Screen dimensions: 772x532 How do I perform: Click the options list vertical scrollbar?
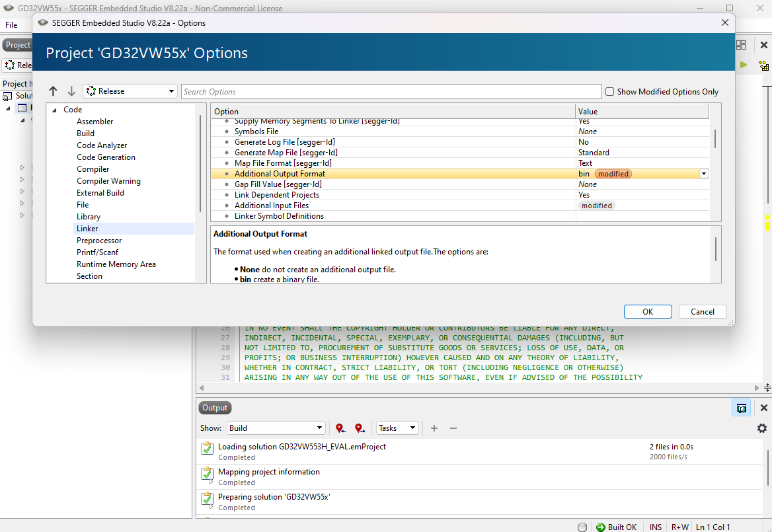tap(714, 139)
